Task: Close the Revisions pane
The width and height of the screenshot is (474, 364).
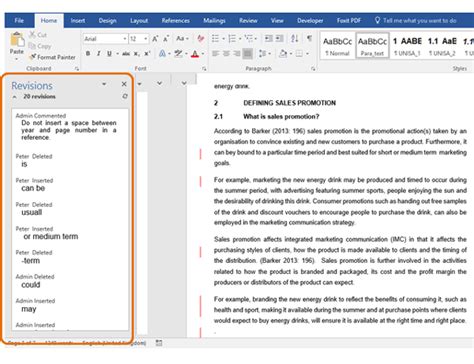Action: click(124, 84)
